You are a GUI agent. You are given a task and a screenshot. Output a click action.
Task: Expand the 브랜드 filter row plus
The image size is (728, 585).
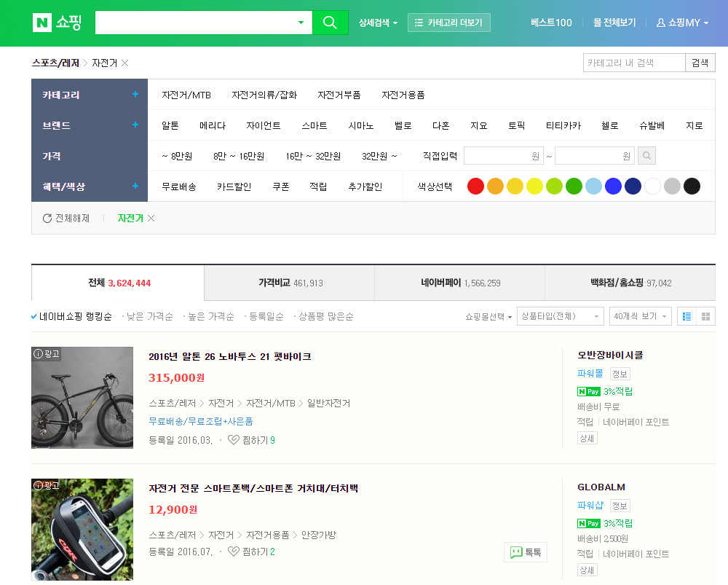coord(135,125)
